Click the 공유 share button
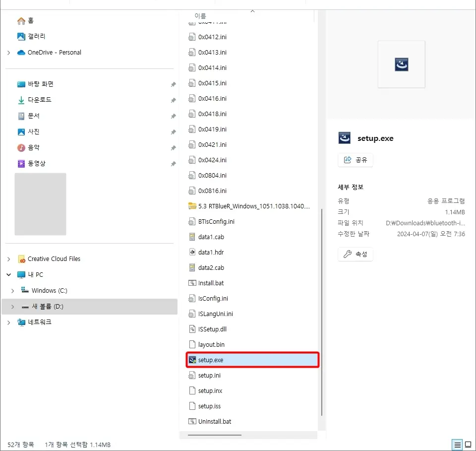The image size is (476, 451). tap(355, 160)
